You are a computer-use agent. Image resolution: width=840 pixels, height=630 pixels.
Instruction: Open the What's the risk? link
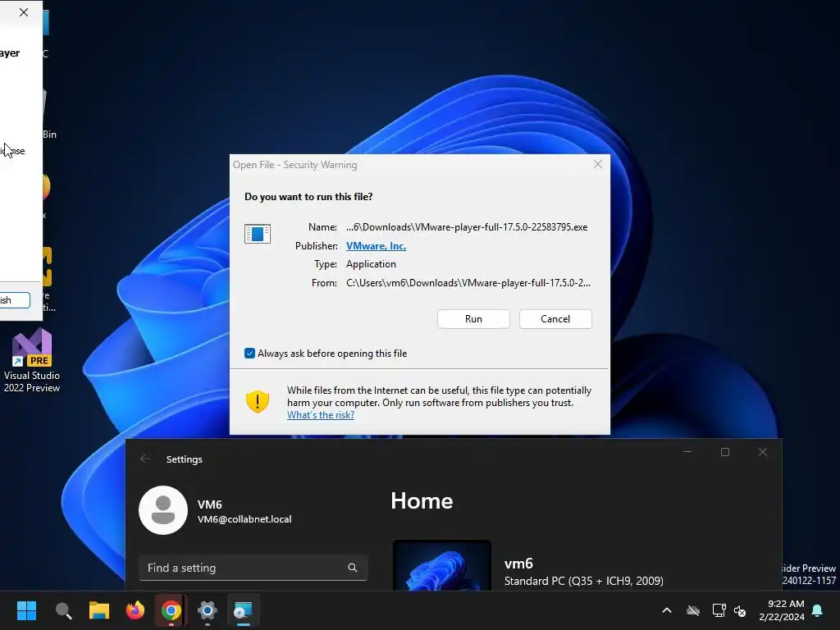tap(321, 414)
